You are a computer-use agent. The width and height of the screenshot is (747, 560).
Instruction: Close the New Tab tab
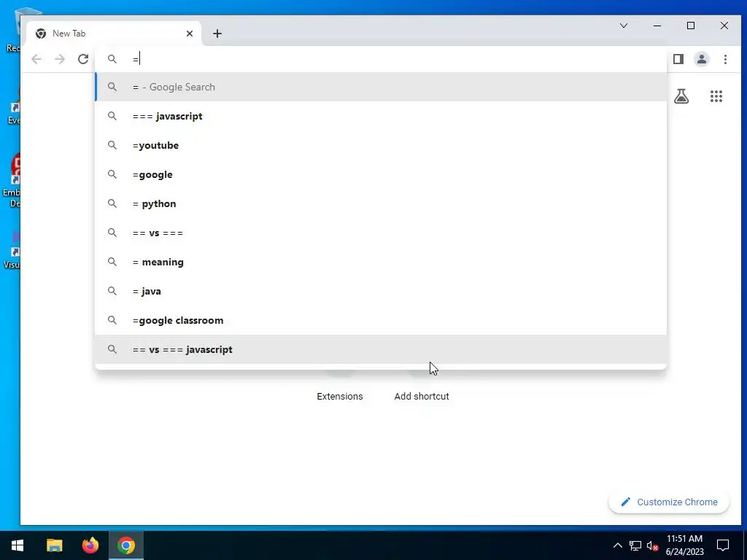[190, 34]
